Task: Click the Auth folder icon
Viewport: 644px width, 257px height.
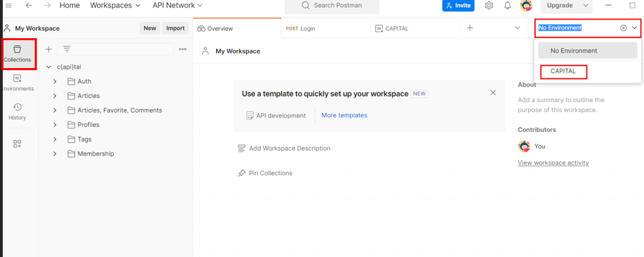Action: [x=71, y=81]
